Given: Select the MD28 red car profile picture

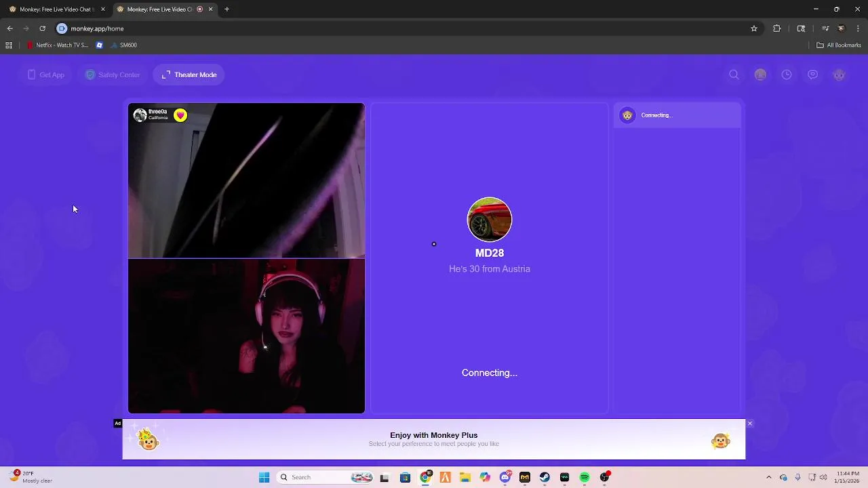Looking at the screenshot, I should (x=490, y=220).
